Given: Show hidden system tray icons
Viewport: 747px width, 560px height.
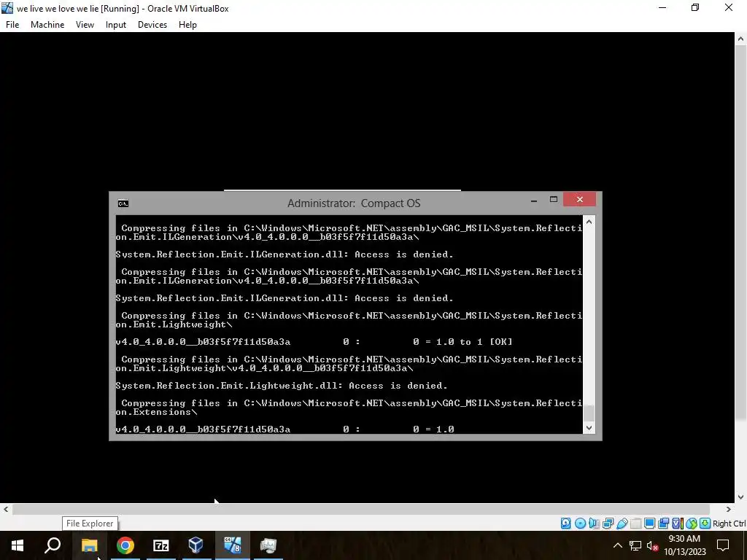Looking at the screenshot, I should [x=617, y=545].
